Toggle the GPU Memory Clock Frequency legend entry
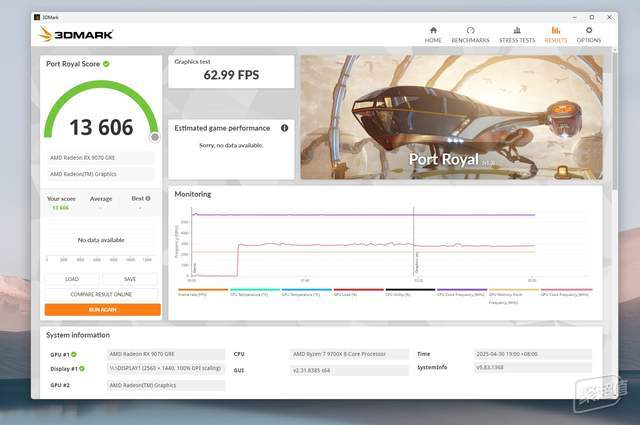The width and height of the screenshot is (640, 425). (x=514, y=296)
